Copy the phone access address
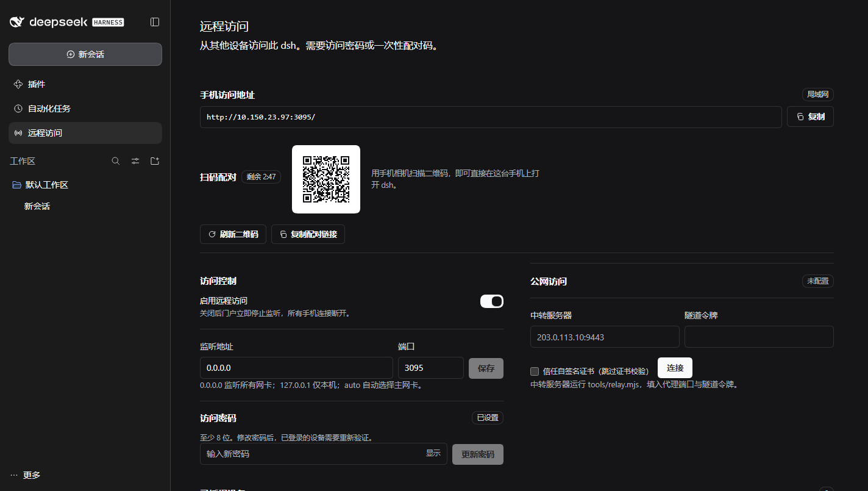Image resolution: width=868 pixels, height=491 pixels. click(810, 116)
